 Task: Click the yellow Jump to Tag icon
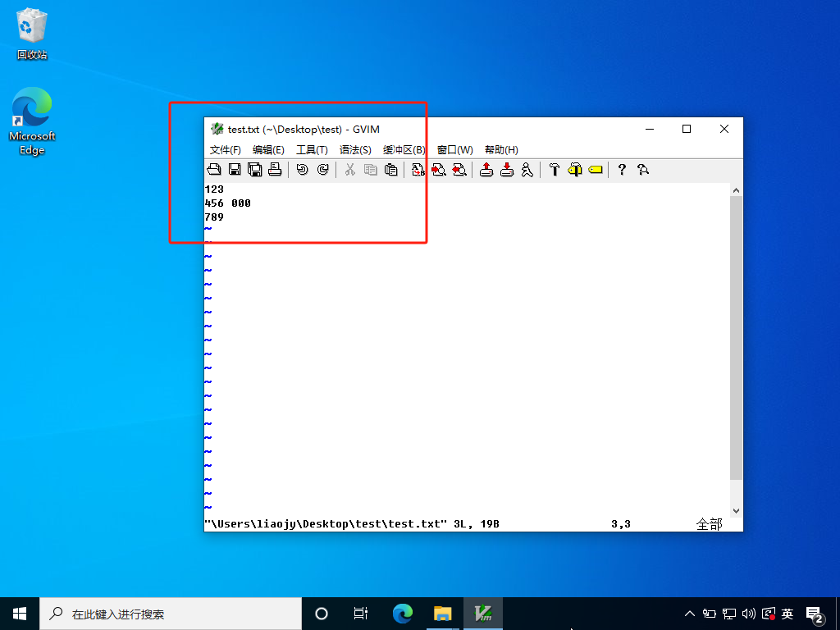(595, 170)
